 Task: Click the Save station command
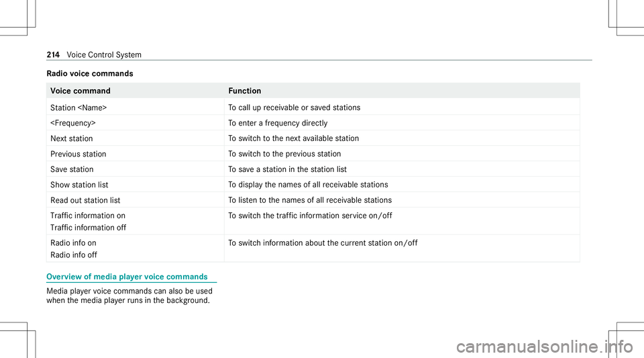point(72,169)
